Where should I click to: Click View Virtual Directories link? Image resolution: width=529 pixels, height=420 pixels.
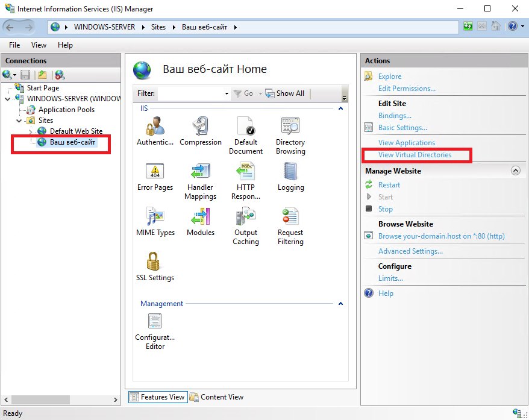[x=415, y=155]
